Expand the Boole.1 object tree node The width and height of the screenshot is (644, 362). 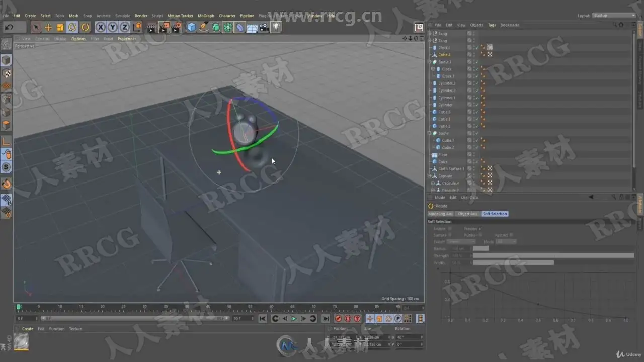point(429,62)
